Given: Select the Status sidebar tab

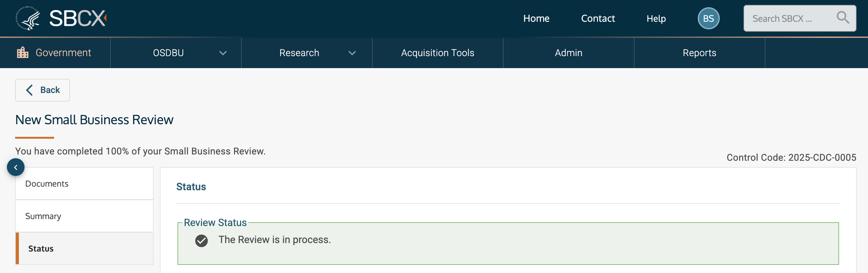Looking at the screenshot, I should 84,248.
